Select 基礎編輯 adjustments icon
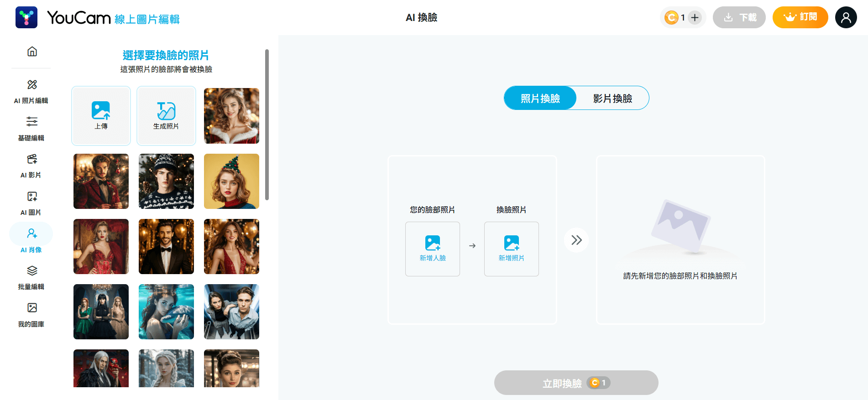Viewport: 868px width, 400px height. (x=31, y=122)
